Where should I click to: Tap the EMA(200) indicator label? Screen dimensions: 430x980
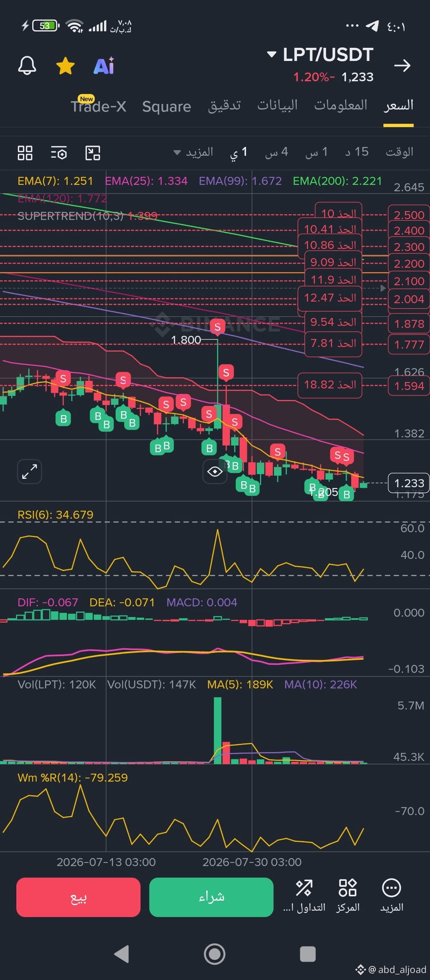(x=337, y=181)
